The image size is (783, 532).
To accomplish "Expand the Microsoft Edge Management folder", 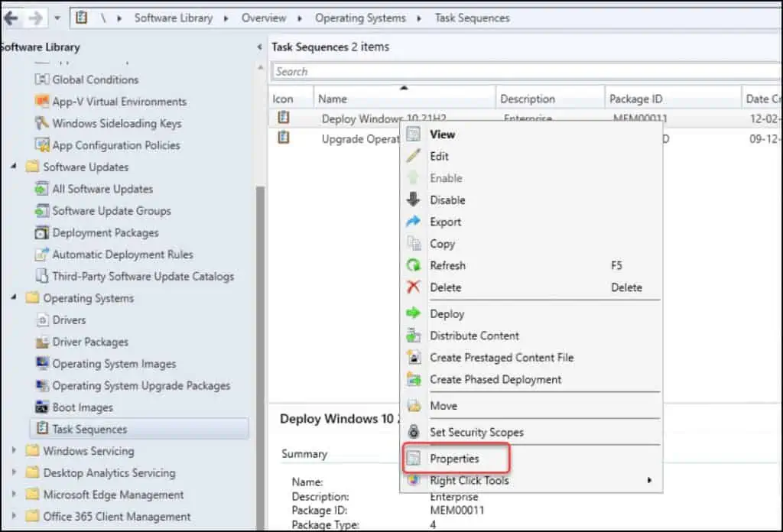I will pyautogui.click(x=14, y=495).
